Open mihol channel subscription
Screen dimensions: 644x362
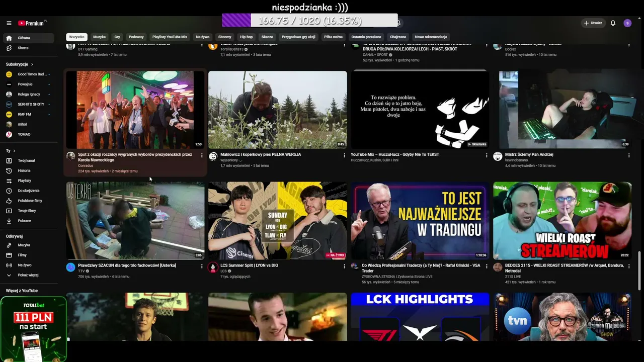pos(28,125)
